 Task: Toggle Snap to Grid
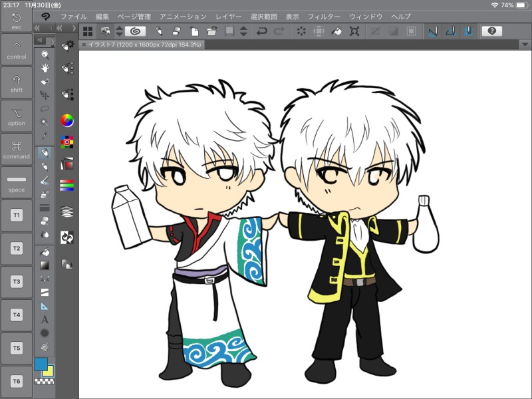[x=469, y=31]
